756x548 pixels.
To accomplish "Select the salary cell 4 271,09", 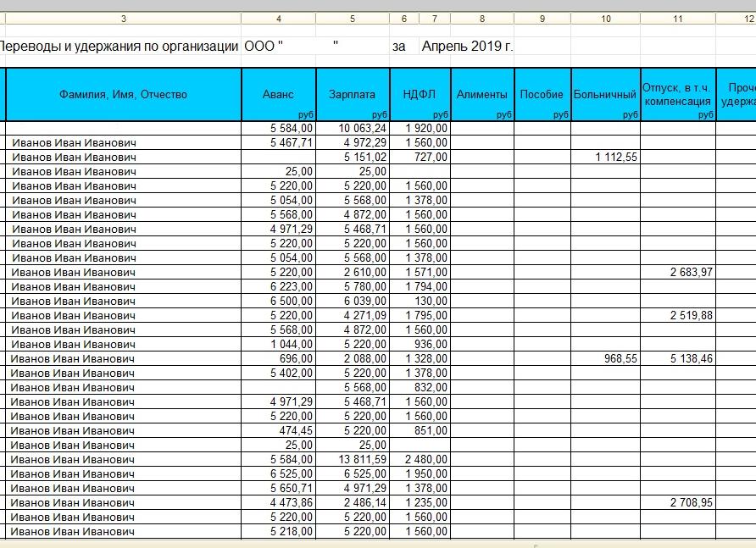I will click(353, 316).
